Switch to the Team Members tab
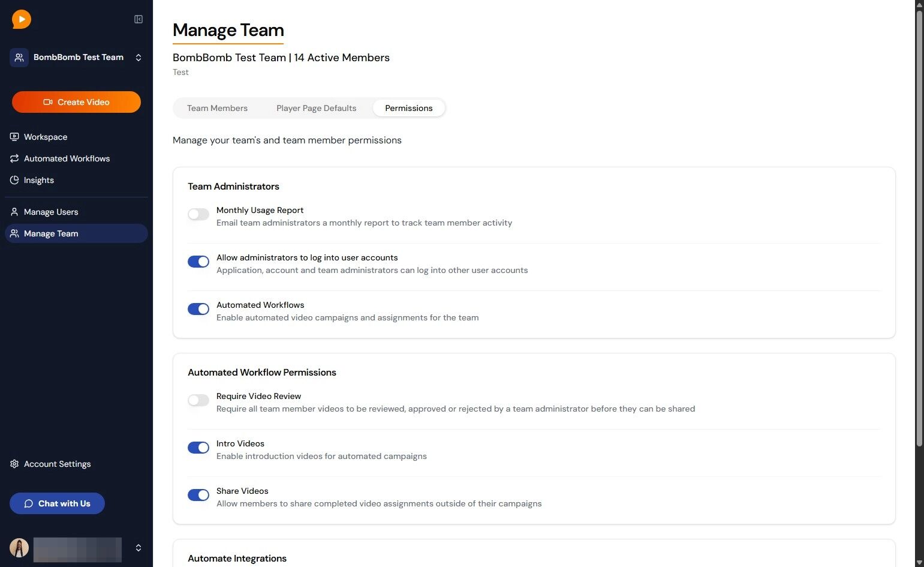 pyautogui.click(x=217, y=108)
